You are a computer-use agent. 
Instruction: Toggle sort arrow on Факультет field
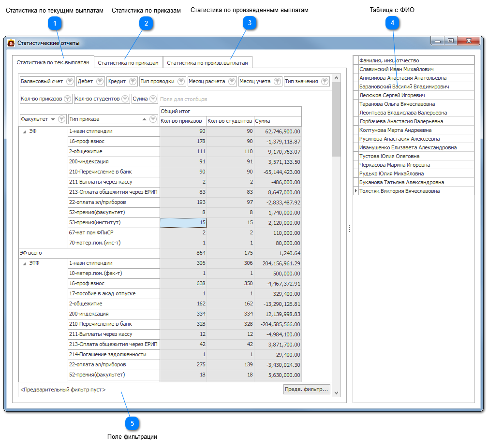53,119
